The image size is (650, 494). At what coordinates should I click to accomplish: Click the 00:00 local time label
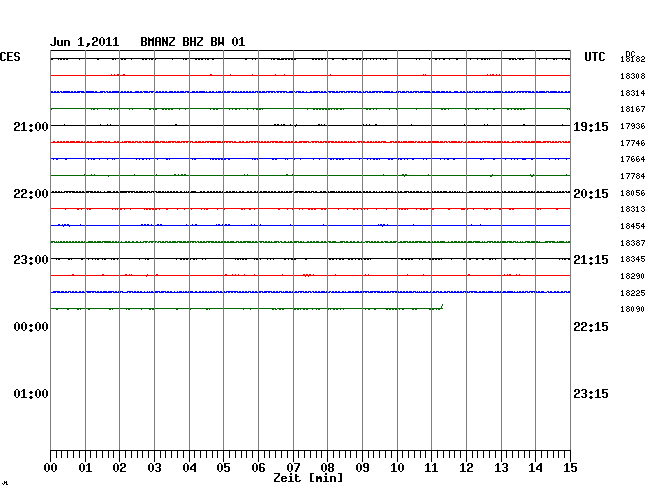(31, 327)
